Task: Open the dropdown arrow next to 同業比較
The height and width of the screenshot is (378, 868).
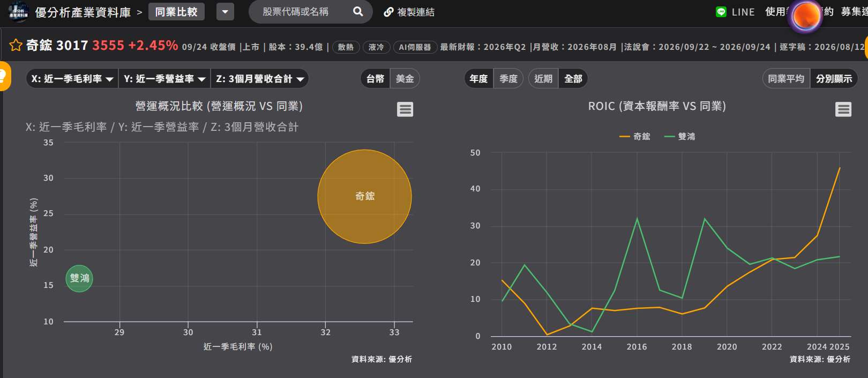Action: (x=225, y=12)
